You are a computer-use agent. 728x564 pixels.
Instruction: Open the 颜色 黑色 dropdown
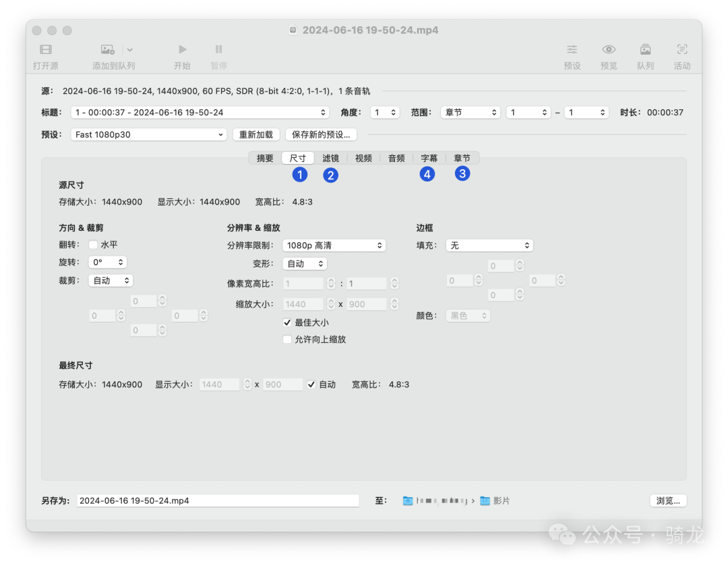[x=468, y=316]
